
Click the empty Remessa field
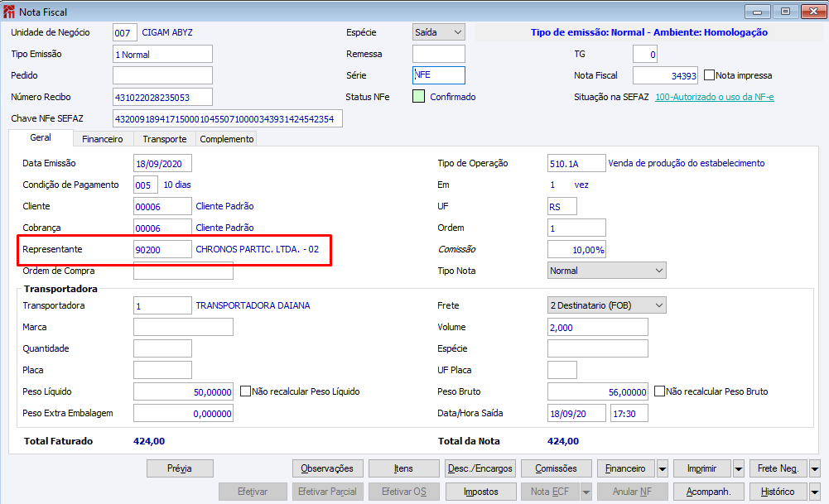[x=438, y=54]
